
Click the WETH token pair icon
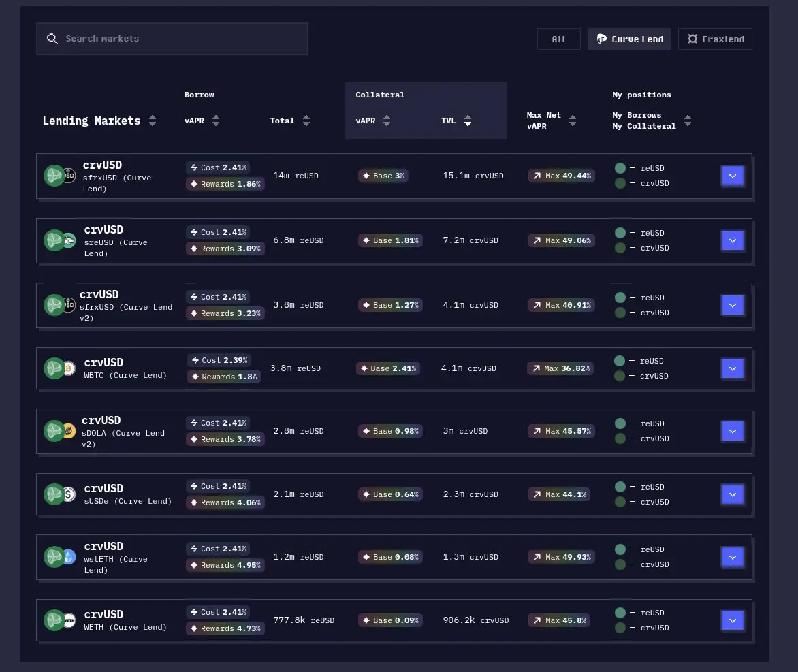click(x=59, y=620)
